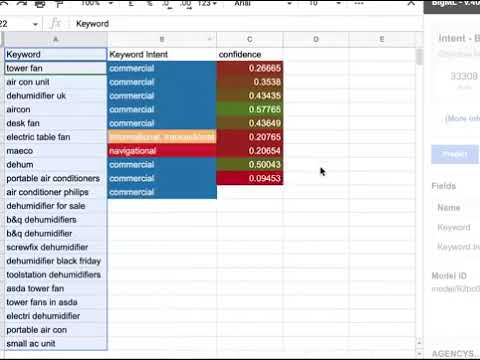480x360 pixels.
Task: Select the Paint format tool
Action: 59,3
